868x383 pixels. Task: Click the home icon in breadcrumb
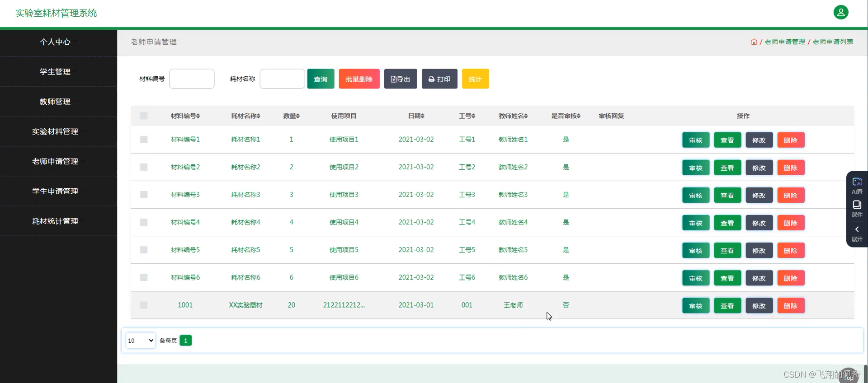pos(754,42)
